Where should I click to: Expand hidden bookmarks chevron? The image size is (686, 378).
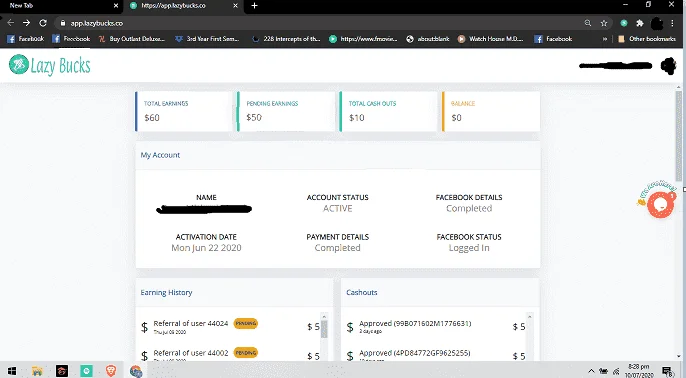605,39
